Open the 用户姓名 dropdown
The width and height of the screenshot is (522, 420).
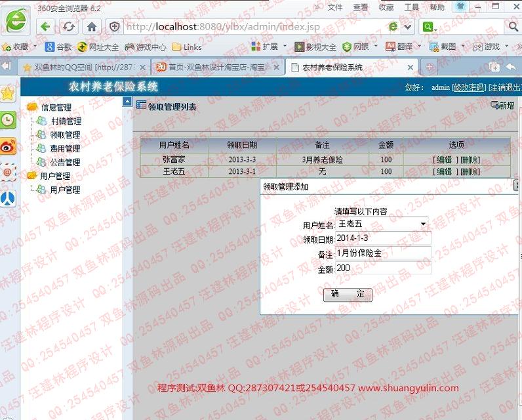click(x=382, y=224)
